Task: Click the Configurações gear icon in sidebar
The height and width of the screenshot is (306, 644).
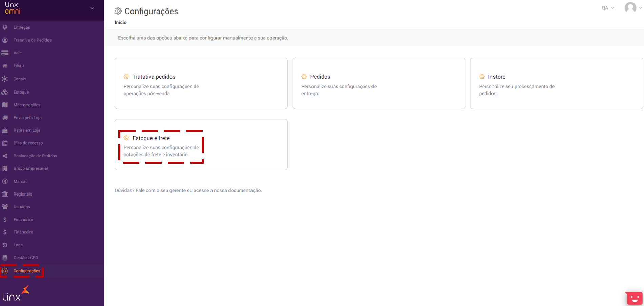Action: tap(5, 271)
